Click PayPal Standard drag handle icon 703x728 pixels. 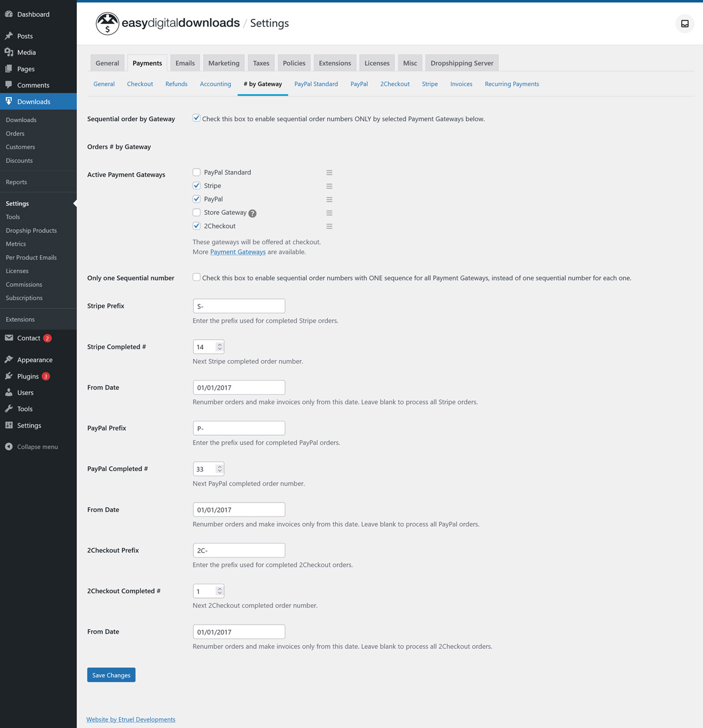click(329, 173)
